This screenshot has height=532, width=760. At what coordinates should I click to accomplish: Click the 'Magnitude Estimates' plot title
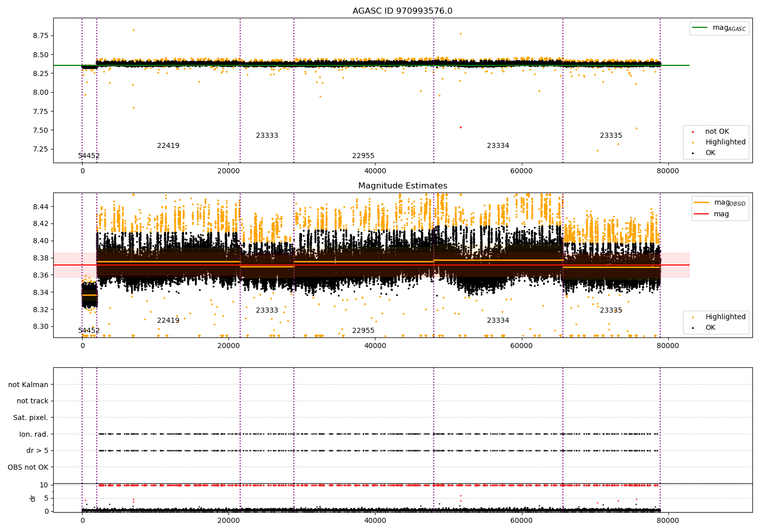tap(402, 186)
